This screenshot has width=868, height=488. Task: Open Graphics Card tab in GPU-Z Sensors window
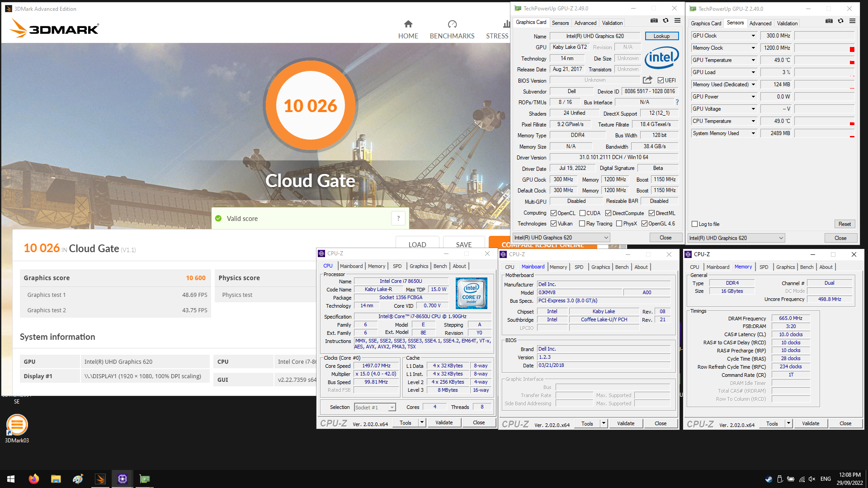pyautogui.click(x=706, y=23)
